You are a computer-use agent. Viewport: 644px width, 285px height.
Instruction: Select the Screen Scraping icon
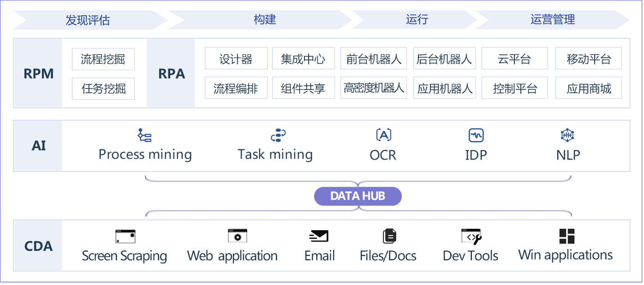[x=125, y=237]
